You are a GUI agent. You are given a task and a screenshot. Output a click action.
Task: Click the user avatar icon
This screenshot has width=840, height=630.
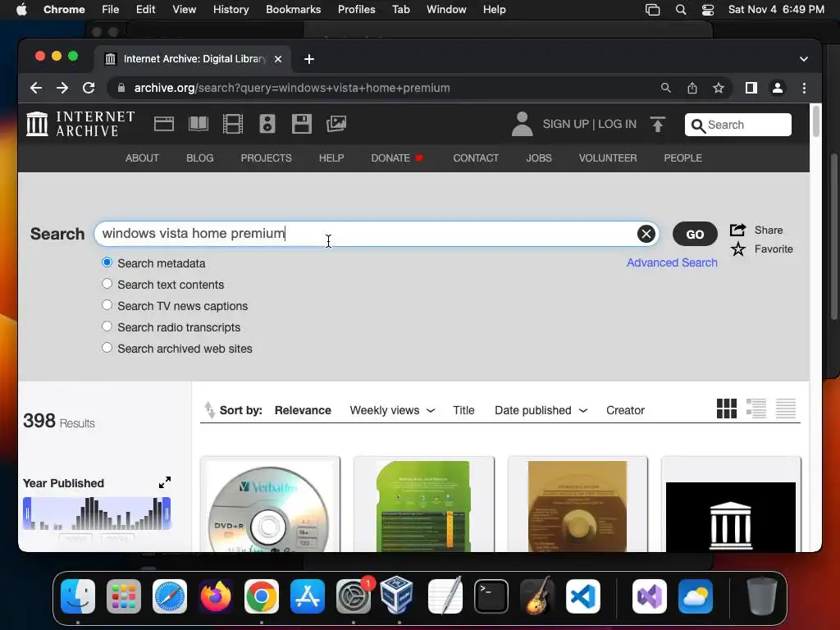point(522,124)
